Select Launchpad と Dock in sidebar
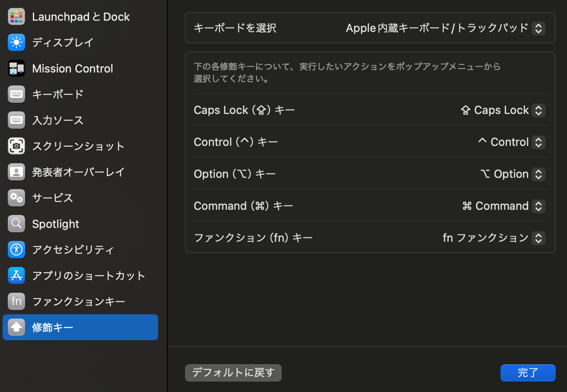Screen dimensions: 567x392 pos(81,17)
